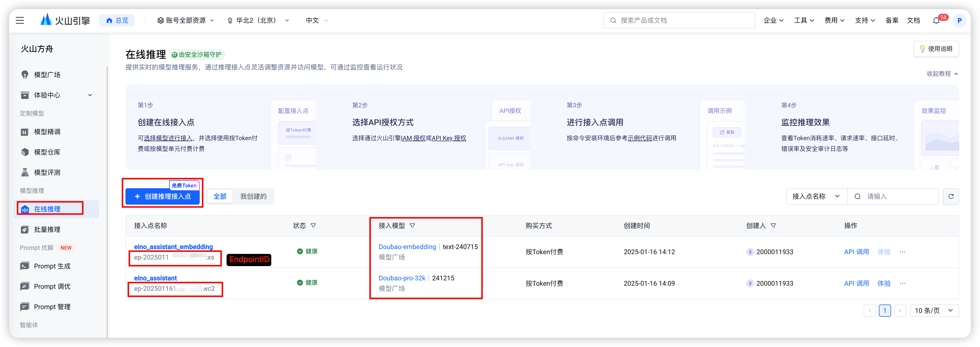Open the hamburger navigation menu
The height and width of the screenshot is (347, 980).
pyautogui.click(x=20, y=20)
